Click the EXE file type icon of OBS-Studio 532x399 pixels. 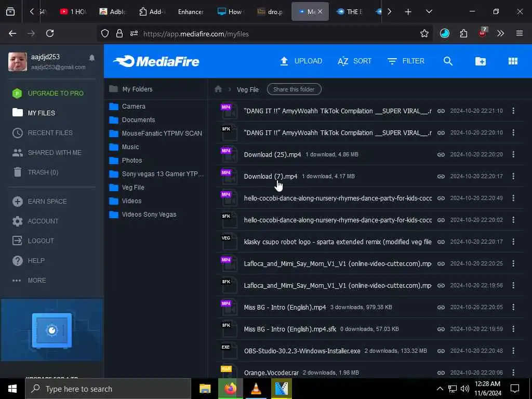229,351
